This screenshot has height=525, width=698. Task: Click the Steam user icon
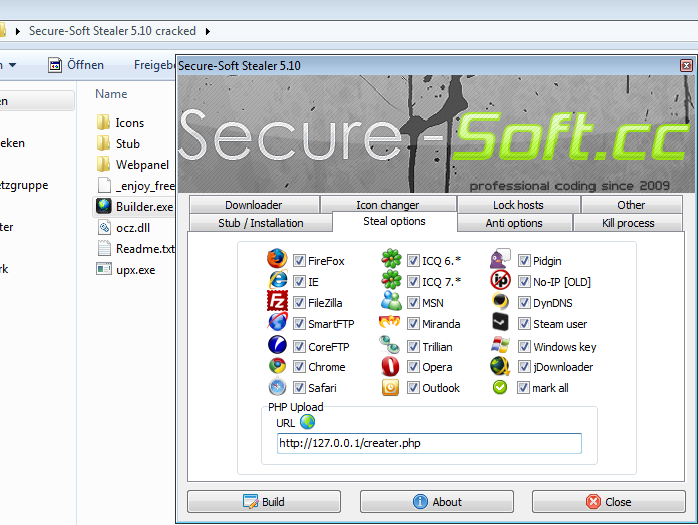(500, 322)
